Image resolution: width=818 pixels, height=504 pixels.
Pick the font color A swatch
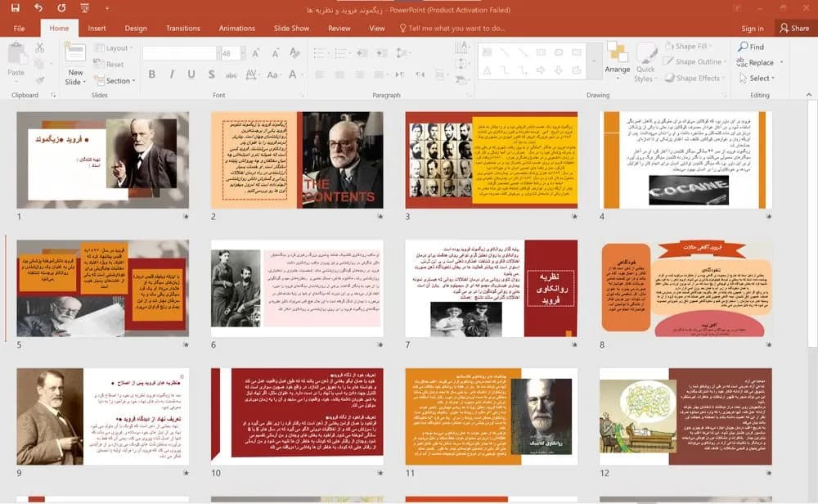(293, 74)
